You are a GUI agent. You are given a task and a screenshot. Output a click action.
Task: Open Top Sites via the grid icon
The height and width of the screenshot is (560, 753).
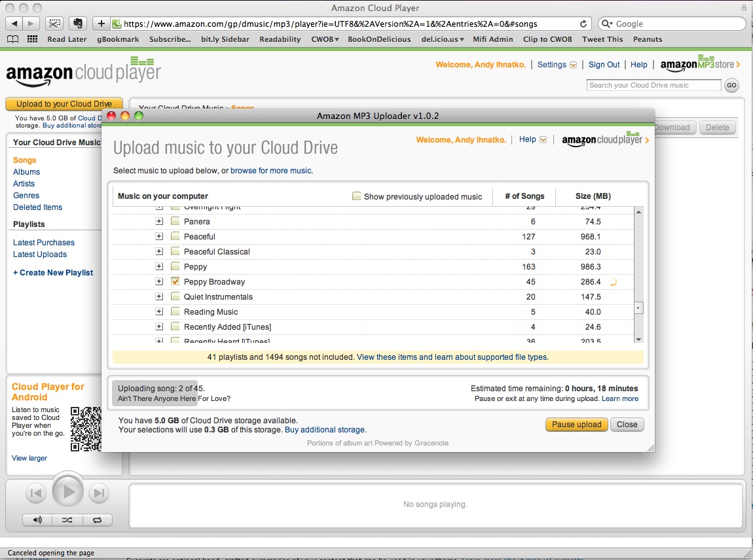[31, 39]
